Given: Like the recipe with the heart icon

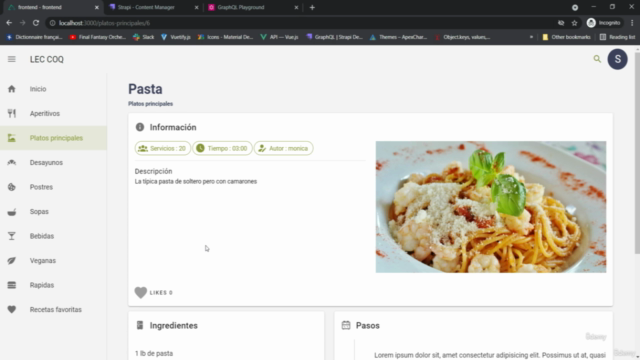Looking at the screenshot, I should click(141, 293).
